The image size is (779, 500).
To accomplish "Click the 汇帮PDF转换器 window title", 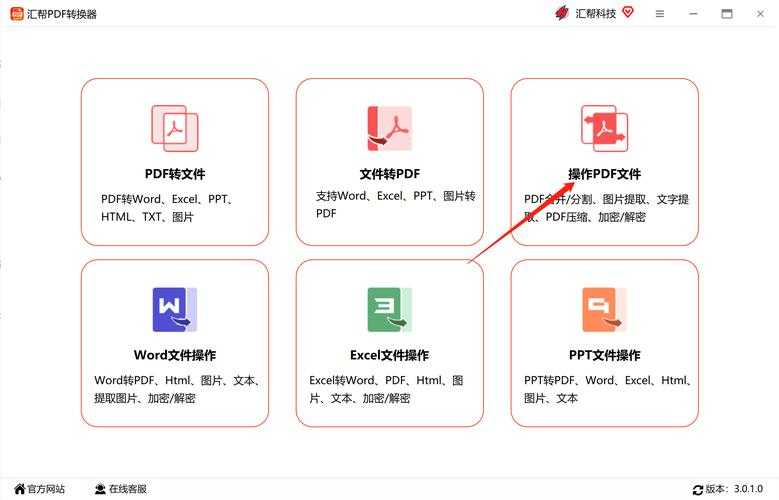I will click(x=62, y=14).
